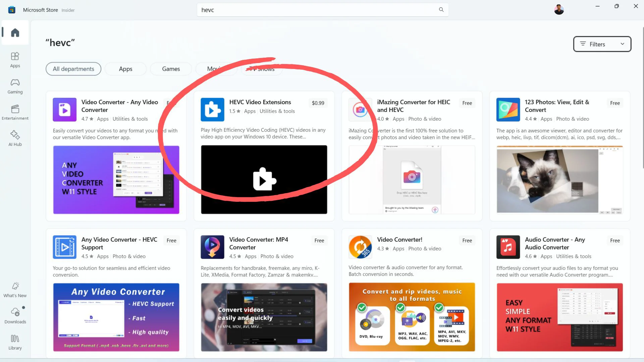Open your account profile picture
This screenshot has height=362, width=644.
click(x=559, y=9)
